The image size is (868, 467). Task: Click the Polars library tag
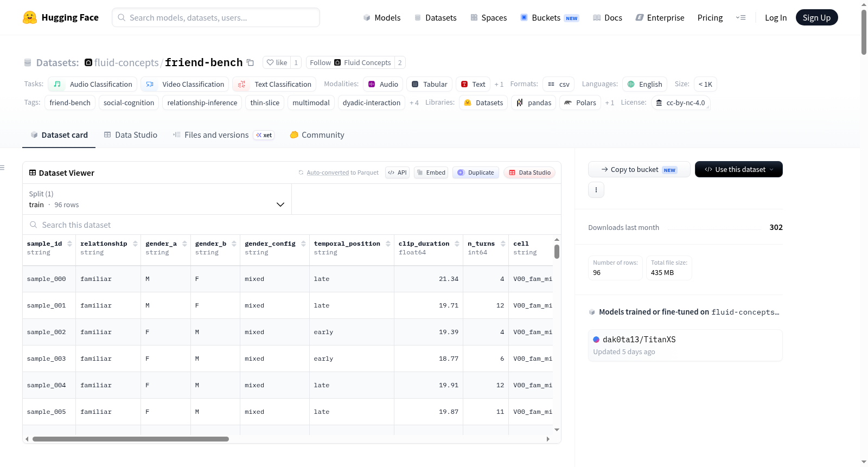coord(580,103)
